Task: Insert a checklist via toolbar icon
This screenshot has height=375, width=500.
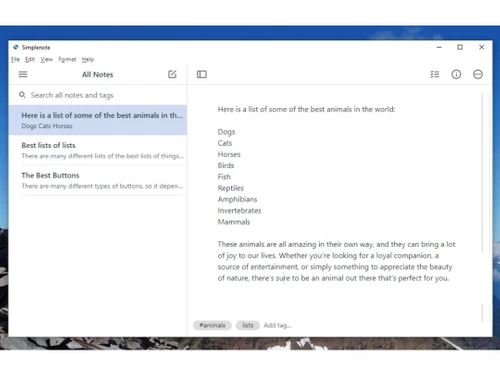Action: coord(435,74)
